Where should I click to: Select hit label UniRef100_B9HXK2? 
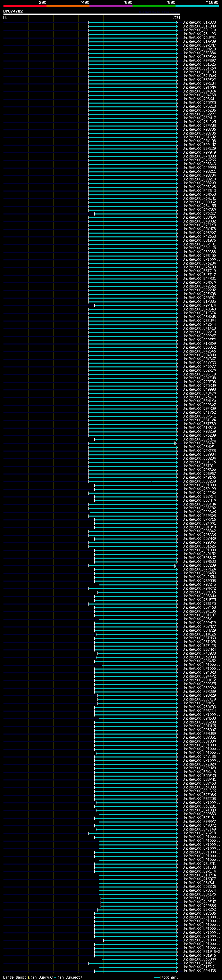pos(199,680)
